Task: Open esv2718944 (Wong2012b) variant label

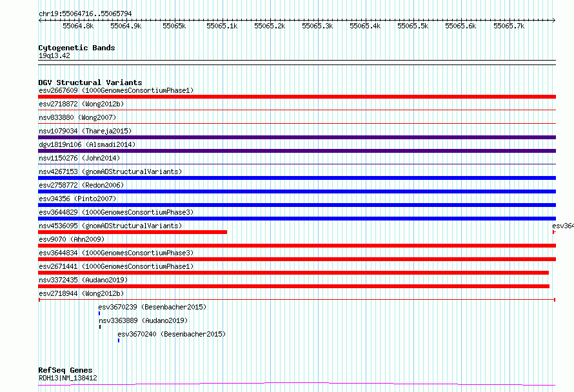Action: click(x=81, y=293)
